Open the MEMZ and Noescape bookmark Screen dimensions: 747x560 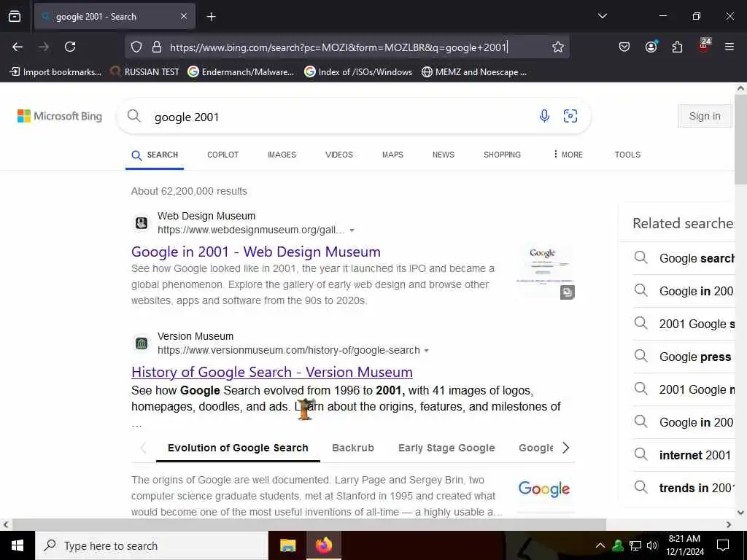pyautogui.click(x=474, y=72)
